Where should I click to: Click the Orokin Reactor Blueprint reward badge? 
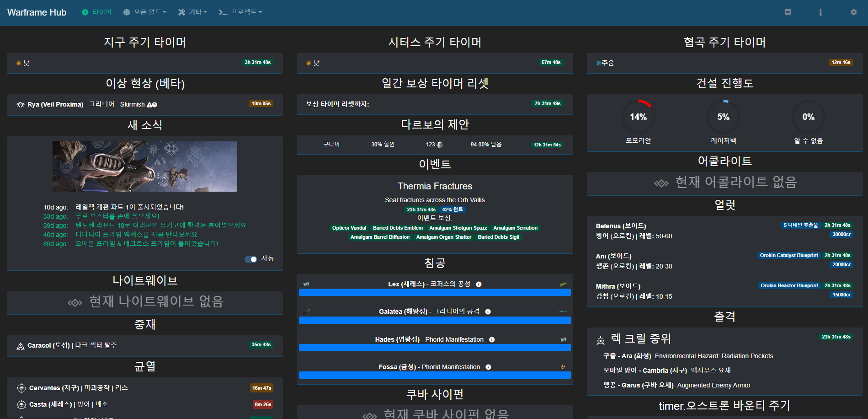789,285
